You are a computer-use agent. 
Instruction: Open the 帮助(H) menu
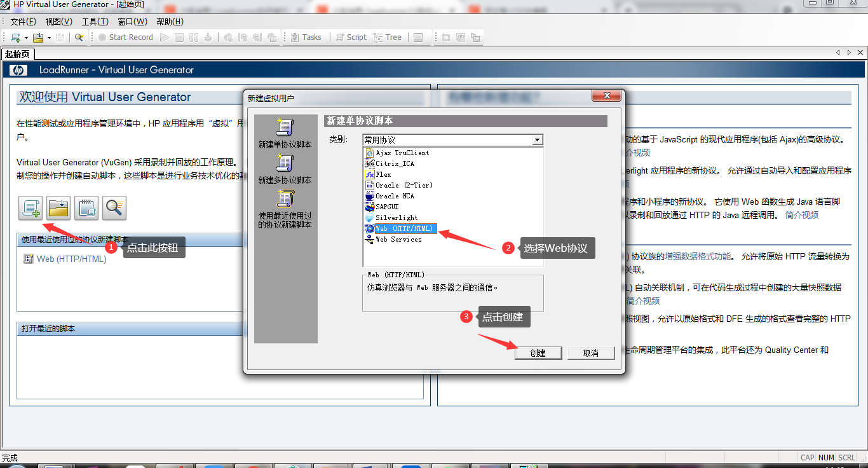pos(170,22)
